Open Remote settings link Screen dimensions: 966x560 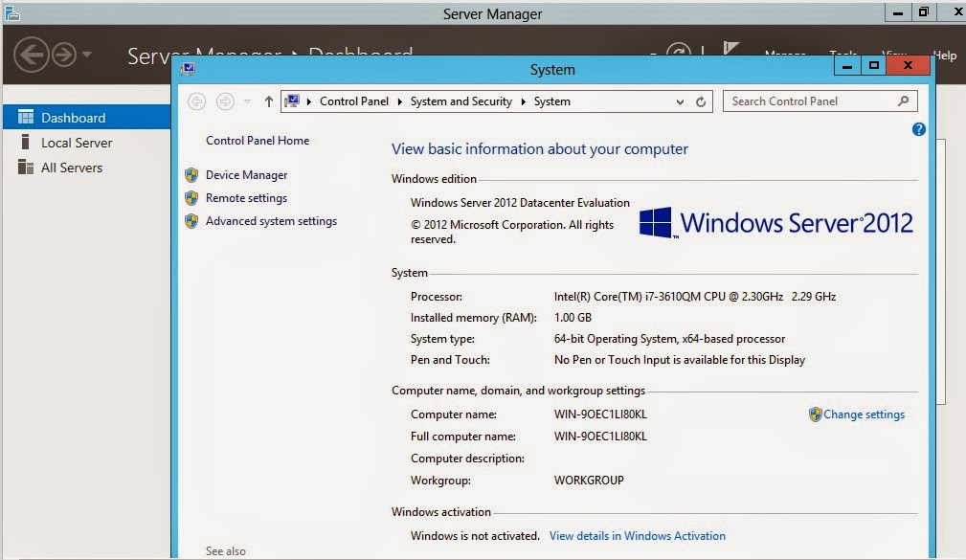(x=246, y=198)
